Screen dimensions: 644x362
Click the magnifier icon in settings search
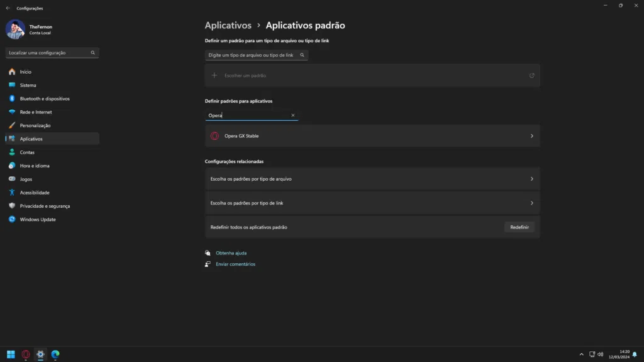(x=93, y=53)
